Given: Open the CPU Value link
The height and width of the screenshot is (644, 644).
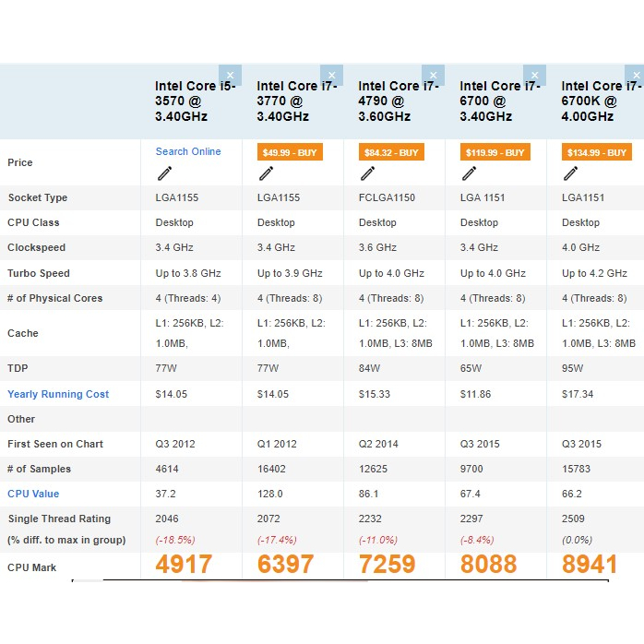Looking at the screenshot, I should 33,494.
